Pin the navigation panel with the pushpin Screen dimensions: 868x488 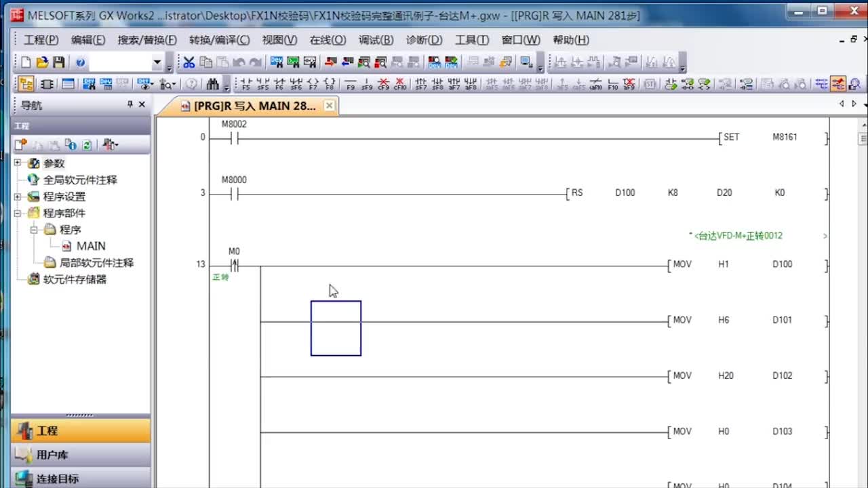click(130, 104)
